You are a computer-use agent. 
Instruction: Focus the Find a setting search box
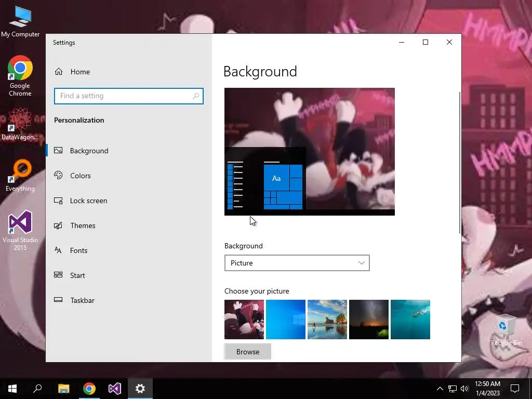click(x=129, y=96)
